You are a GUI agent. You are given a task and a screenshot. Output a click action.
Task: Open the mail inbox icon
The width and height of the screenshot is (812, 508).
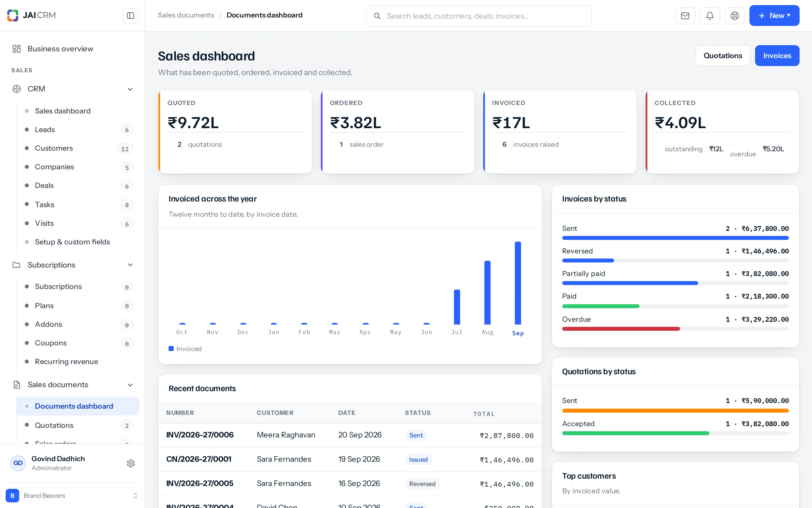coord(685,16)
